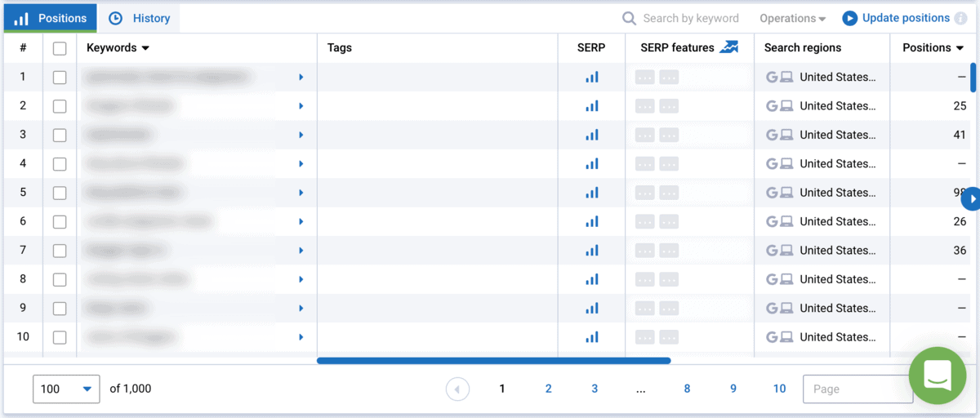Click the Page number input field

click(857, 389)
